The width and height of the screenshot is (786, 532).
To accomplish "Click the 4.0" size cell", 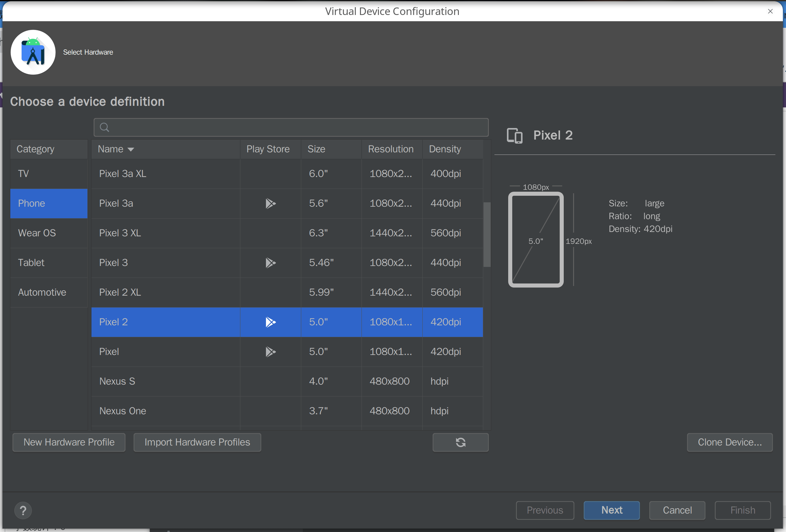I will [x=331, y=382].
